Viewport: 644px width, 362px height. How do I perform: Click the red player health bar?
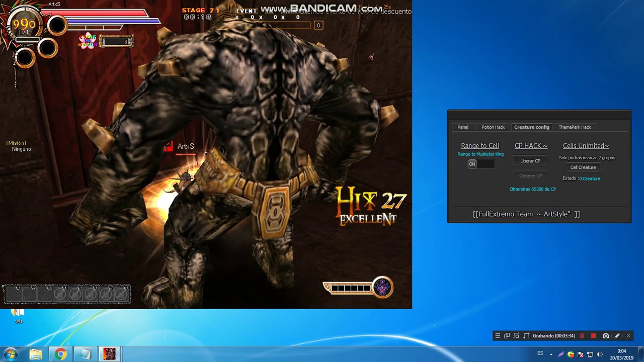coord(95,13)
